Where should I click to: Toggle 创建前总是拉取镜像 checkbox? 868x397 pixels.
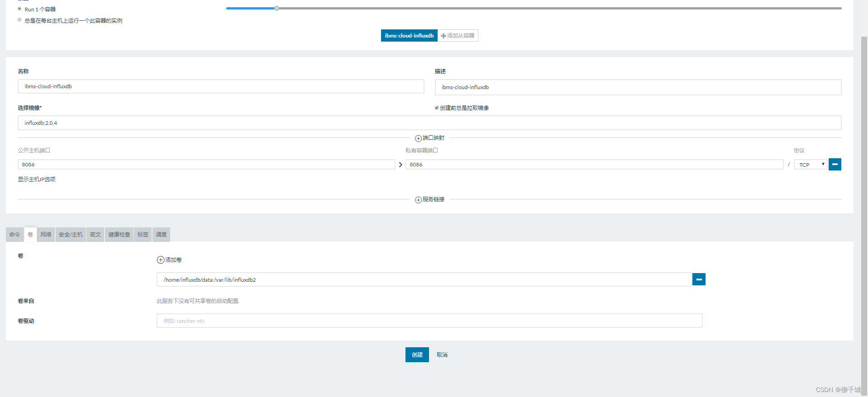coord(437,108)
